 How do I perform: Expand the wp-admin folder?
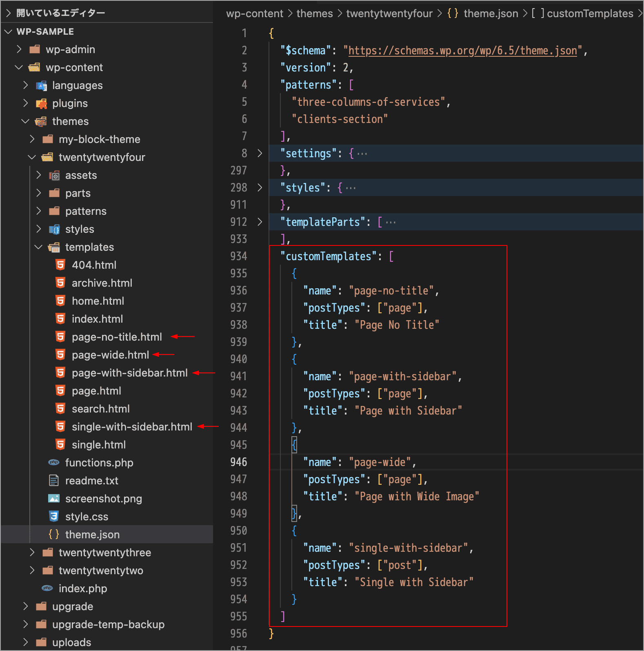[x=19, y=49]
